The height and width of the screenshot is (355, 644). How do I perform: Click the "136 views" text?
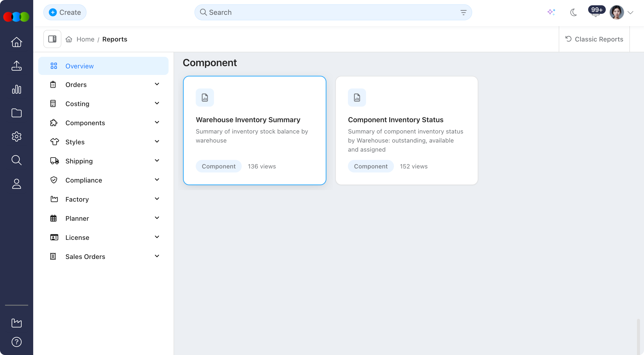pos(262,166)
